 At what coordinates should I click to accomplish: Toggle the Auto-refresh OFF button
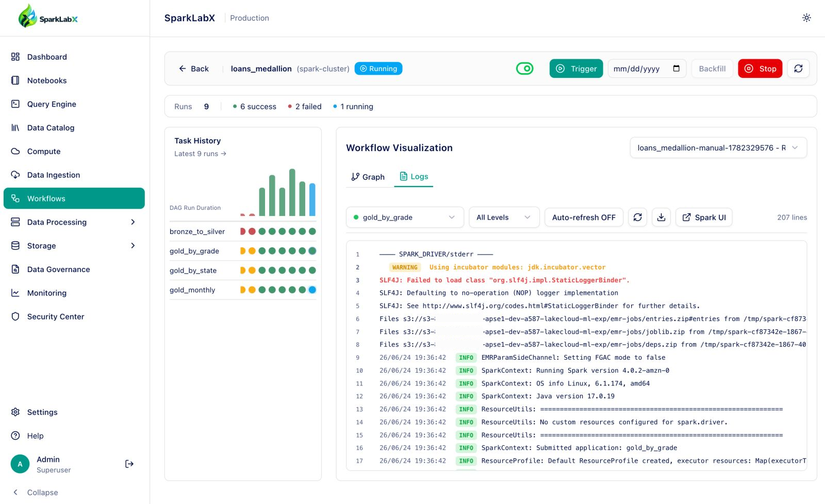pyautogui.click(x=584, y=217)
